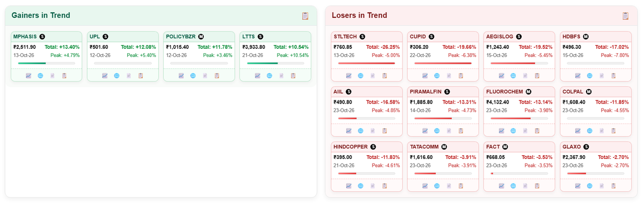644x204 pixels.
Task: Open the chart icon on the MPHASIS card
Action: [28, 76]
